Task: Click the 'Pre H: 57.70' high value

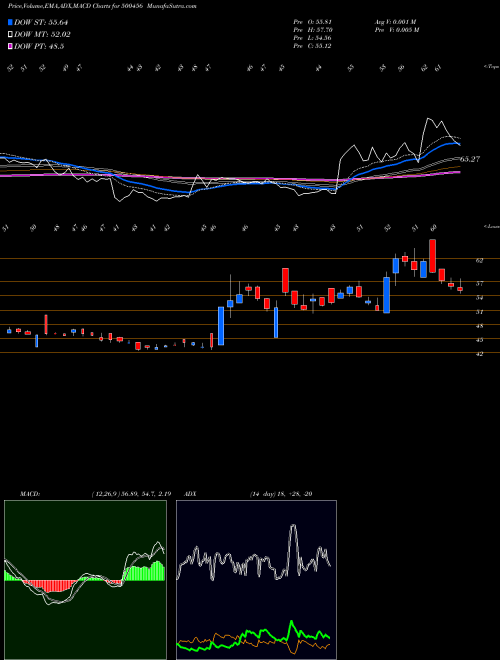Action: tap(312, 30)
